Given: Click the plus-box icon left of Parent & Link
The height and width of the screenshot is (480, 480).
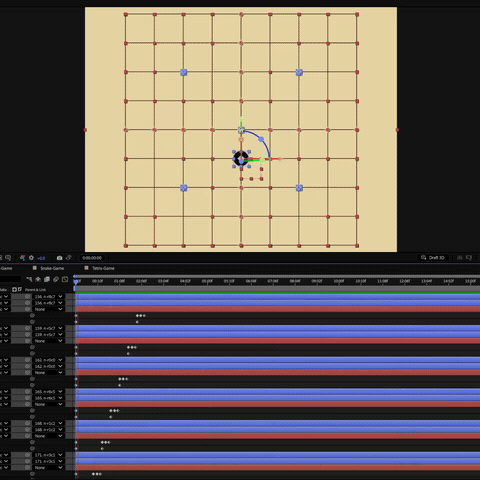Looking at the screenshot, I should point(14,289).
